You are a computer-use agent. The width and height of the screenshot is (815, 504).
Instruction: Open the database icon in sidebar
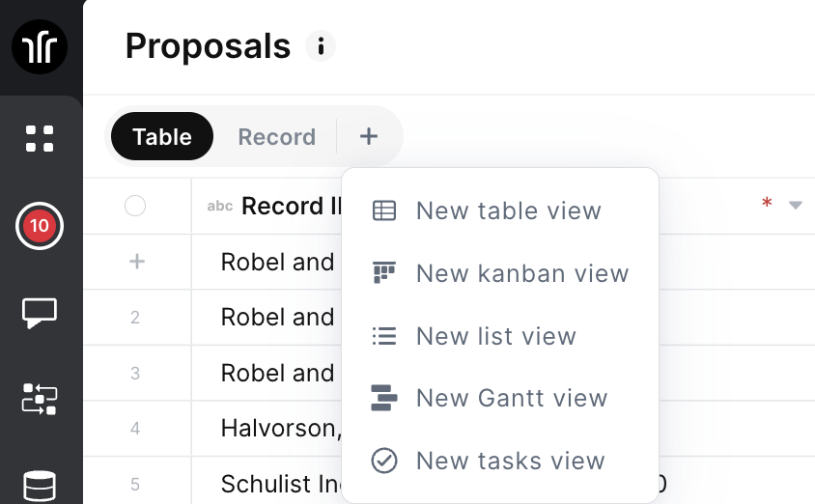point(40,485)
